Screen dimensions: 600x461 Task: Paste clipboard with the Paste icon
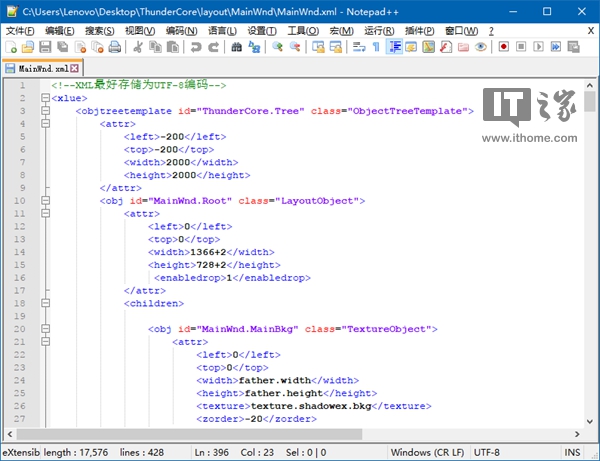(x=173, y=47)
